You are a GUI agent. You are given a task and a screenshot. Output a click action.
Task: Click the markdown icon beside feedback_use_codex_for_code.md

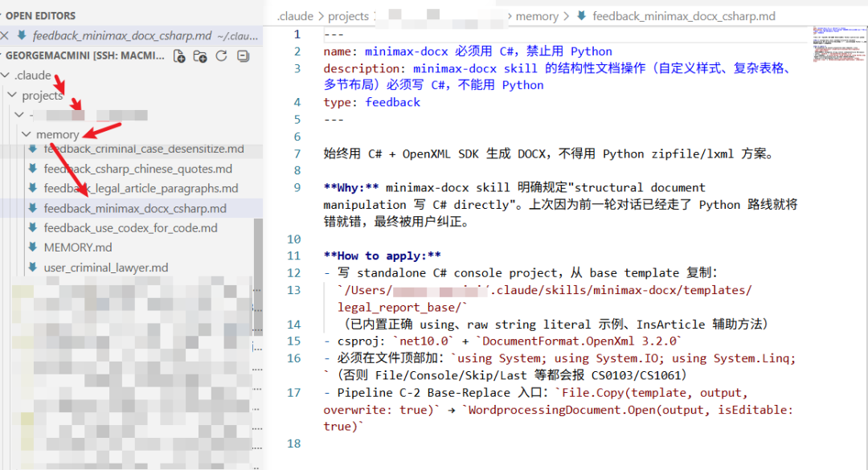click(x=33, y=227)
